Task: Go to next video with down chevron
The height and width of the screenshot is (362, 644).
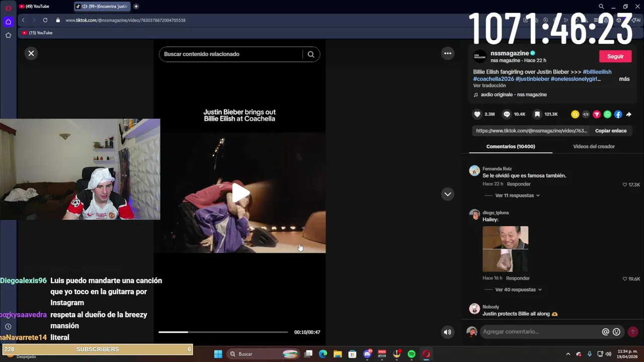Action: [x=448, y=194]
